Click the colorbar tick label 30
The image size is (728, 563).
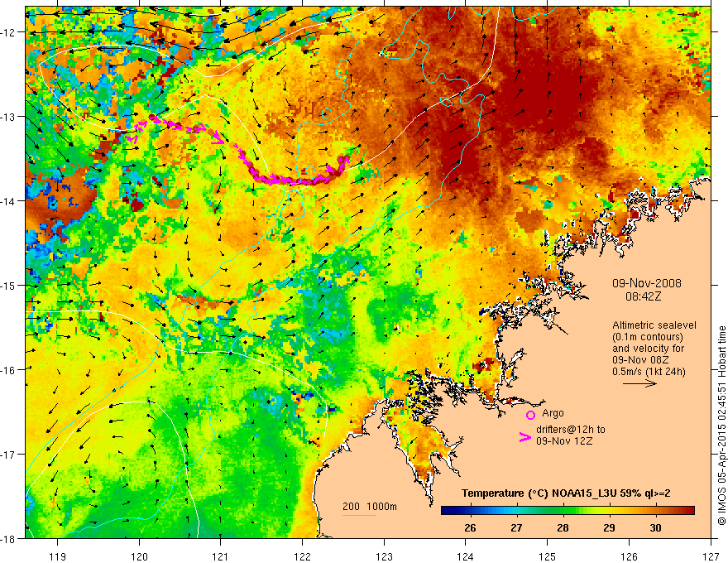[655, 528]
